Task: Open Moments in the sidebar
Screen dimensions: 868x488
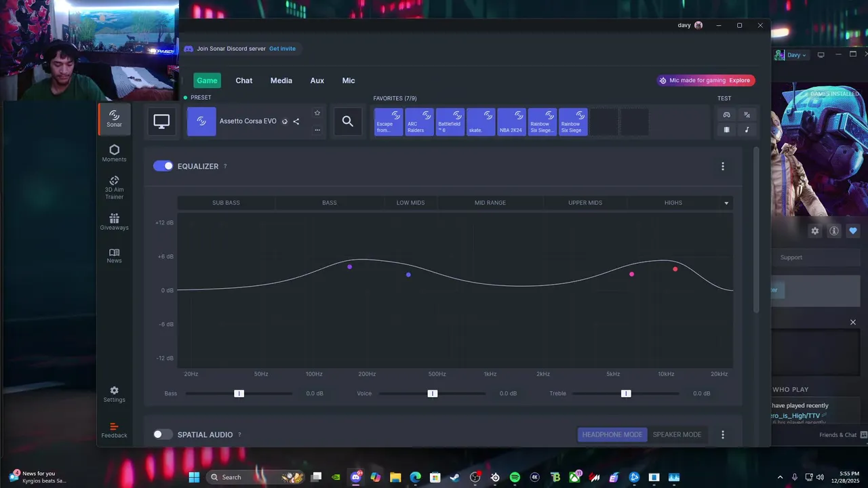Action: [x=114, y=153]
